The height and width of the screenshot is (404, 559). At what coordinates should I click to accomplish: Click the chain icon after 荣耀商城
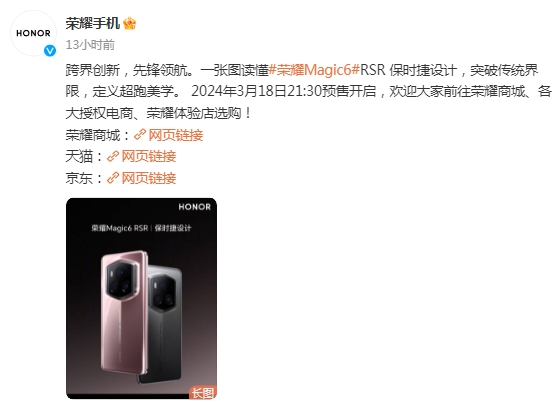(140, 135)
